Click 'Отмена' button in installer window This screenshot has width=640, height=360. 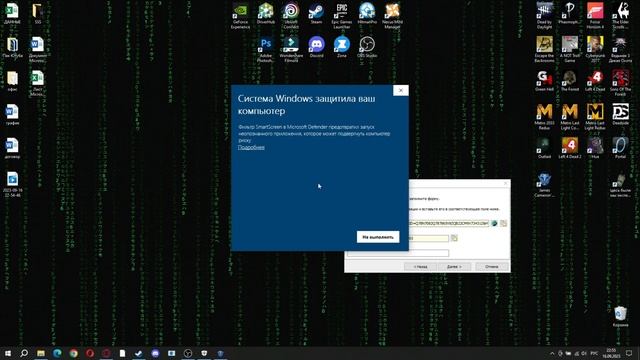[492, 267]
